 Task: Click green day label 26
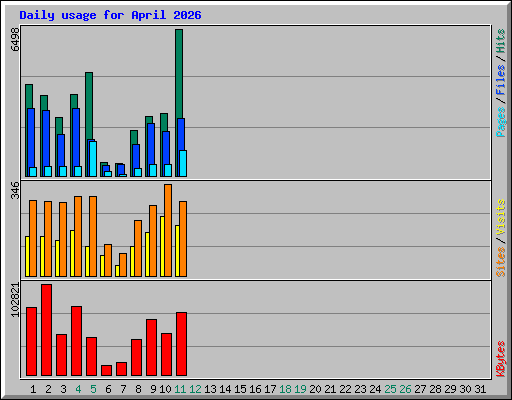(405, 389)
